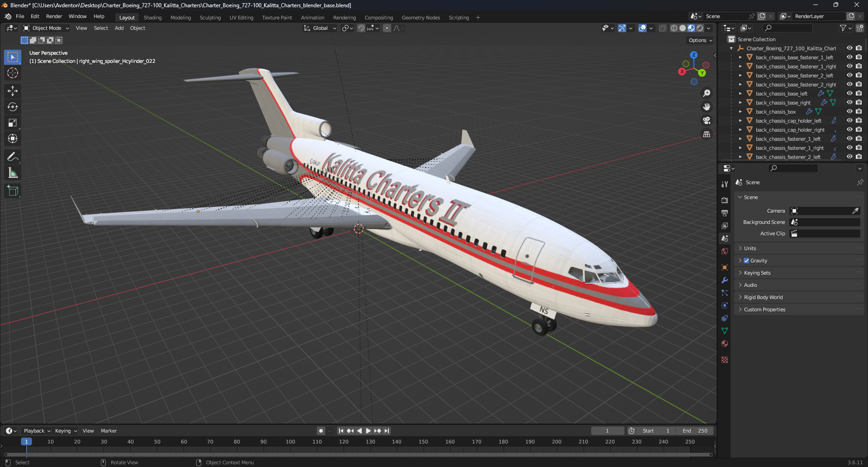Open the Render properties tab

[725, 200]
